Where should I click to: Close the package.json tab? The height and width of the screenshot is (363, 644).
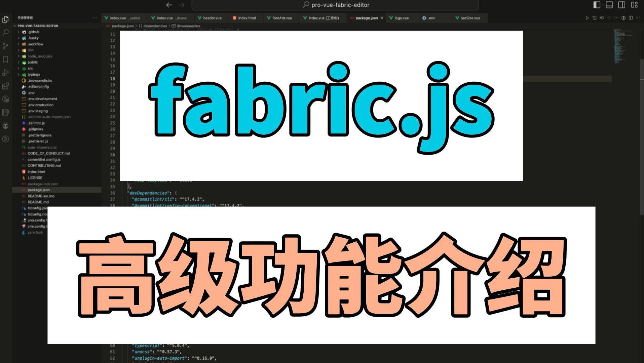(382, 18)
